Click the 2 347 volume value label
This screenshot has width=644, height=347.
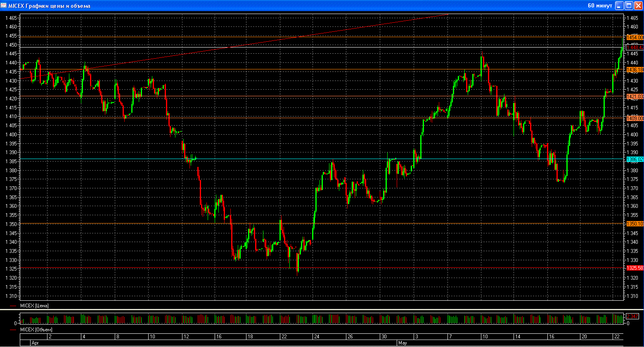632,316
